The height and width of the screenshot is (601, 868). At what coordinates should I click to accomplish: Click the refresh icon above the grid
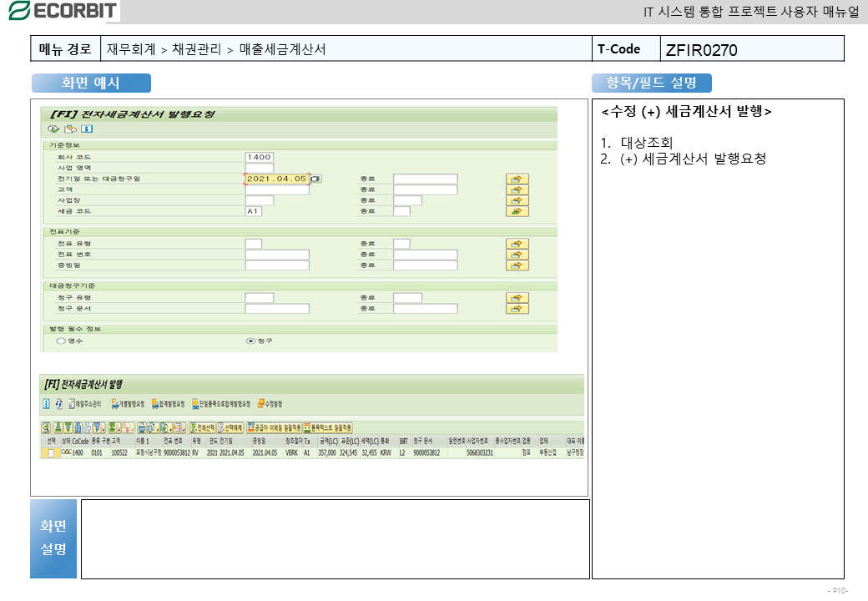(59, 404)
